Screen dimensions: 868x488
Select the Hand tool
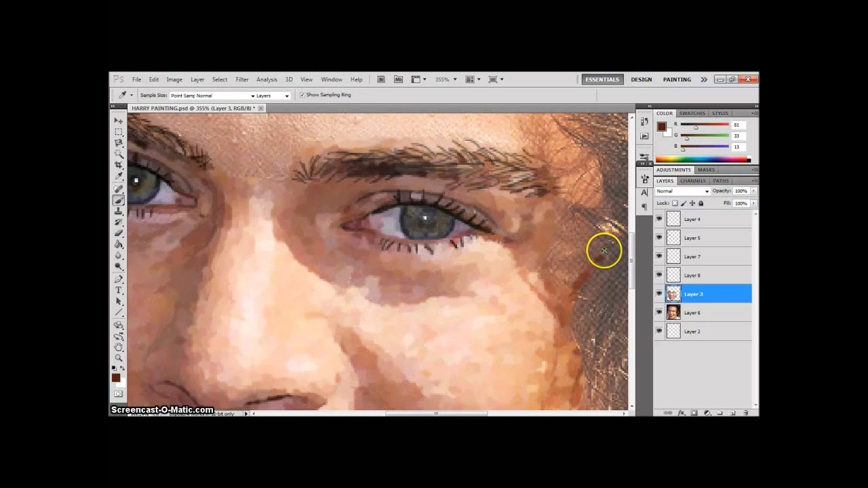point(119,347)
